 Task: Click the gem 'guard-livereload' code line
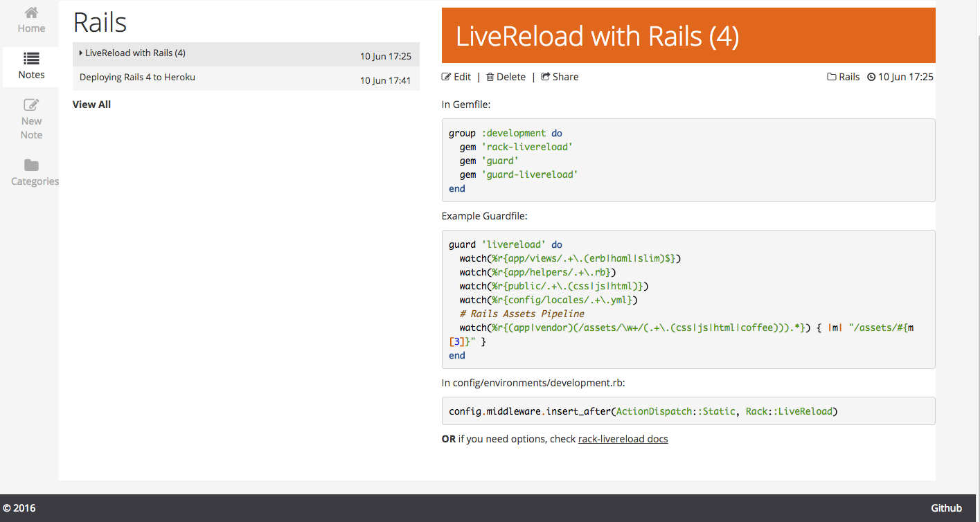[519, 174]
